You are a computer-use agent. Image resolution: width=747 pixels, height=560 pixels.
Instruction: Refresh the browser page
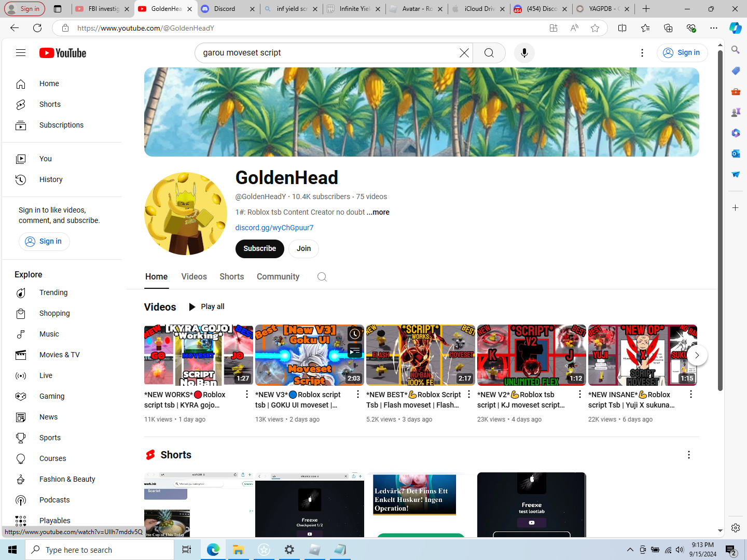tap(37, 28)
